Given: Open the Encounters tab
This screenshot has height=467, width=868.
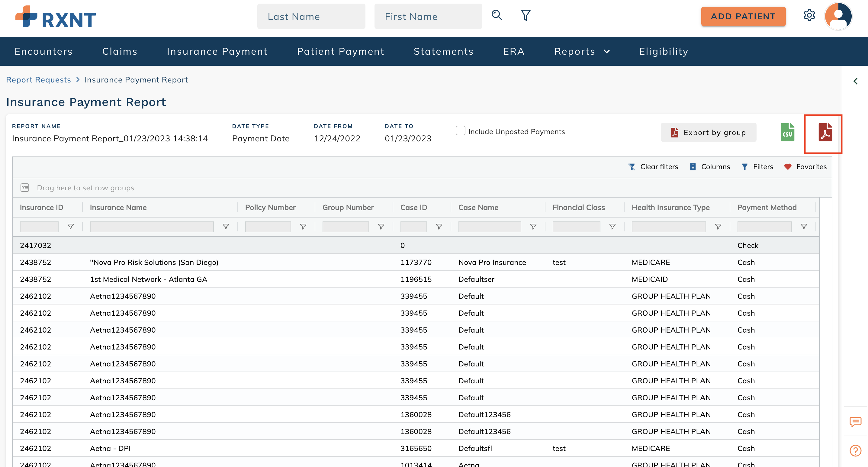Looking at the screenshot, I should click(43, 52).
